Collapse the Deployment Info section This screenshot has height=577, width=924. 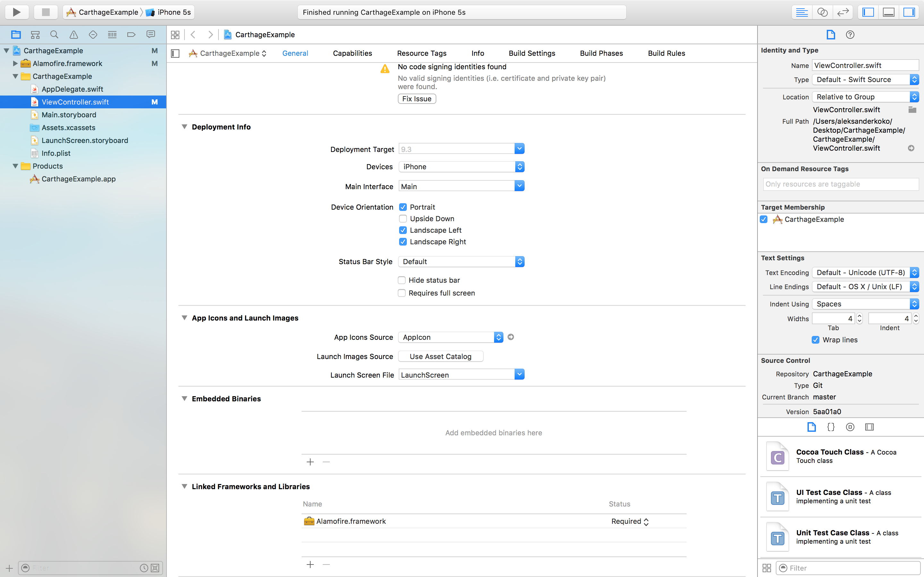tap(184, 127)
